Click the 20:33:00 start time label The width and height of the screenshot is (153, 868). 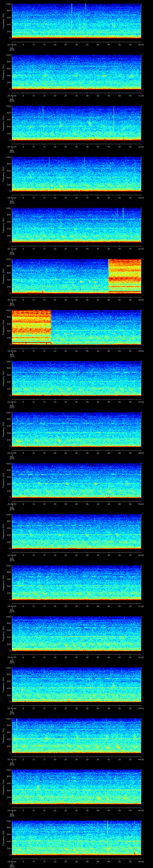(x=12, y=249)
